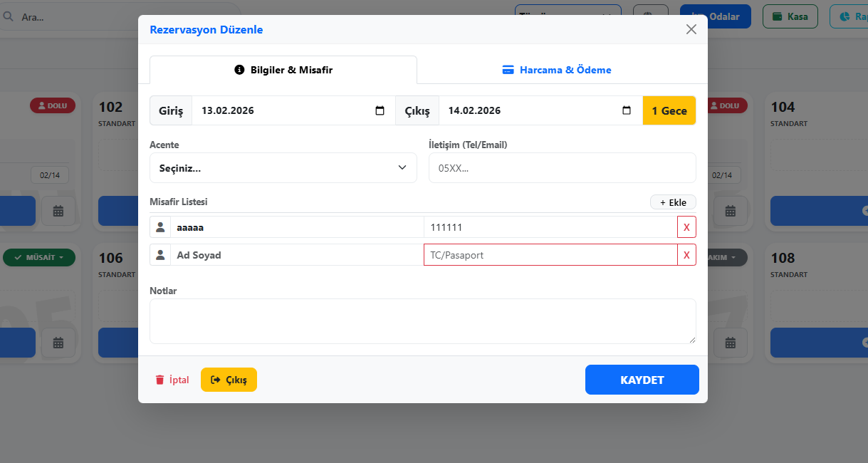
Task: Open the Giriş date calendar picker icon
Action: [x=380, y=111]
